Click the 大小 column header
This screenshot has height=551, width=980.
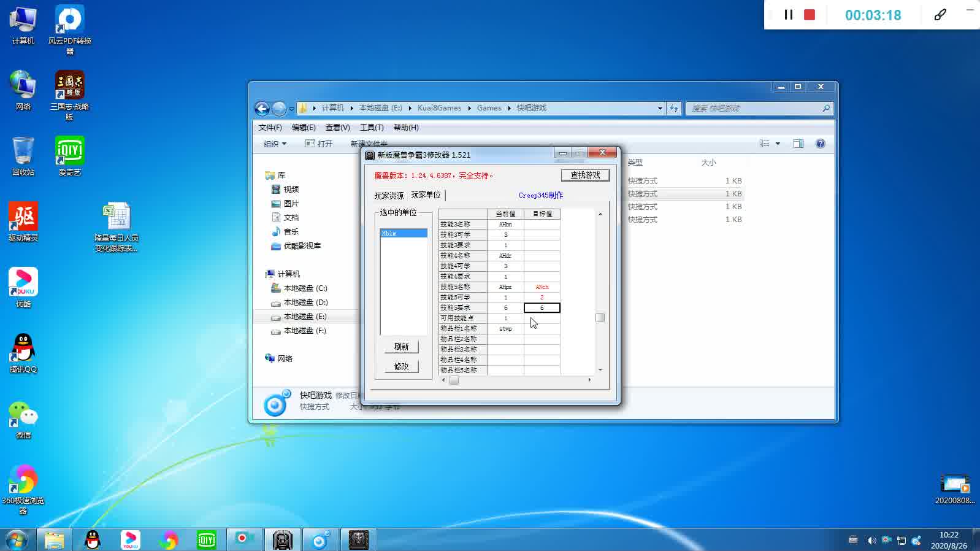[x=709, y=163]
